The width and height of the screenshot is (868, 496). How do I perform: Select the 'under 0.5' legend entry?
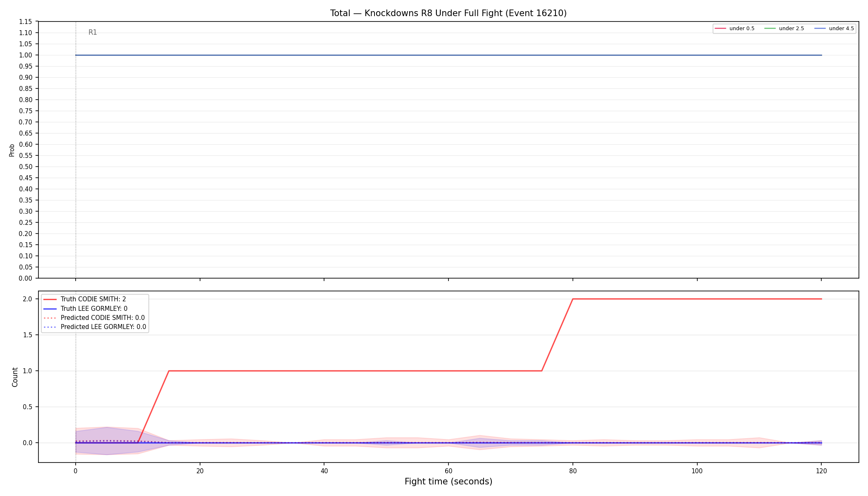(x=735, y=29)
